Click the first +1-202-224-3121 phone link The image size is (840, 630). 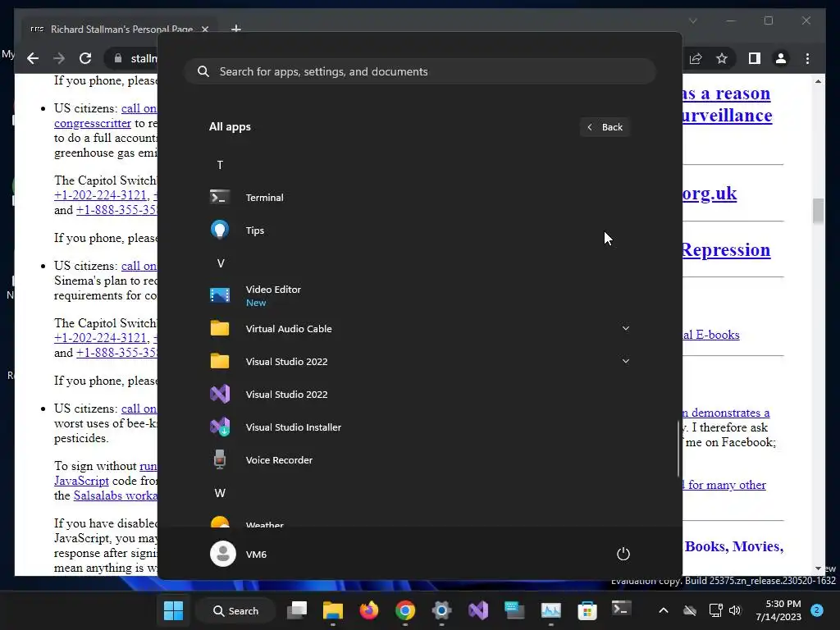point(100,195)
